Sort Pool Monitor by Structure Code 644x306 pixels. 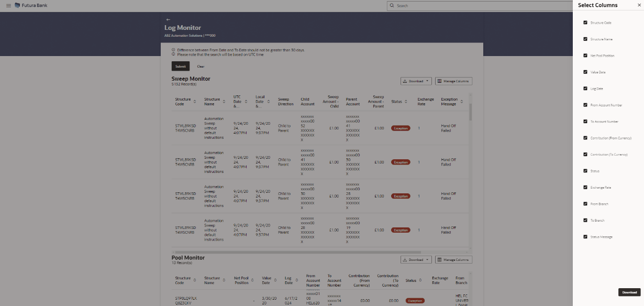coord(195,280)
